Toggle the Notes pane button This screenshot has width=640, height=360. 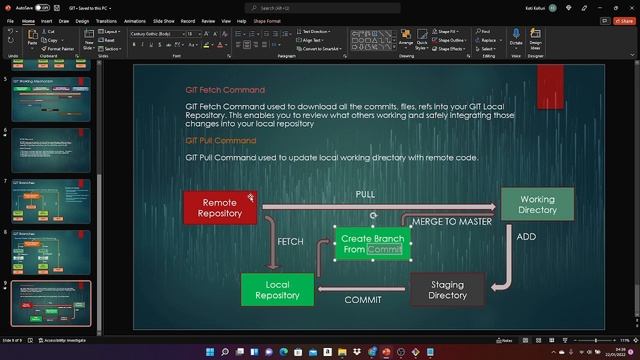click(504, 340)
